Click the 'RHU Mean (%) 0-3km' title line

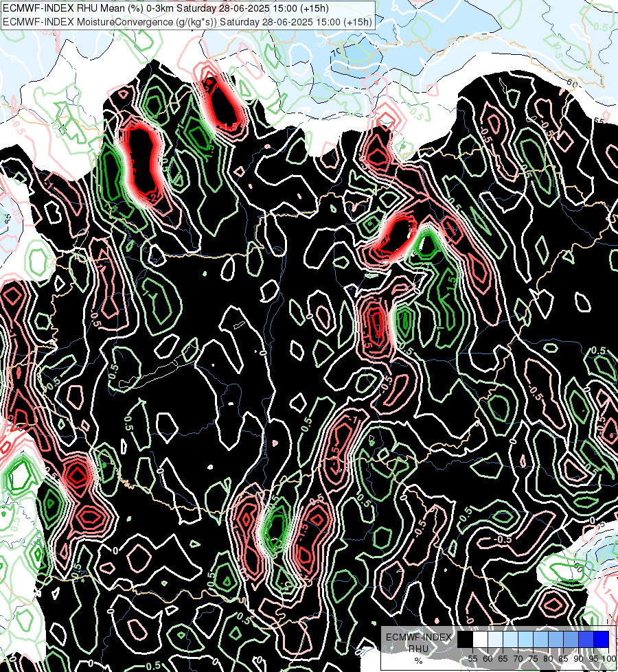click(165, 8)
